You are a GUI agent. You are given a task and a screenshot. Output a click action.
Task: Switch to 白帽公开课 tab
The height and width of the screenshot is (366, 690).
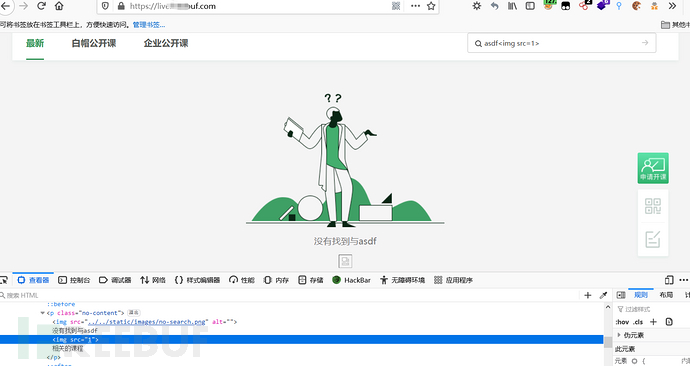coord(94,43)
